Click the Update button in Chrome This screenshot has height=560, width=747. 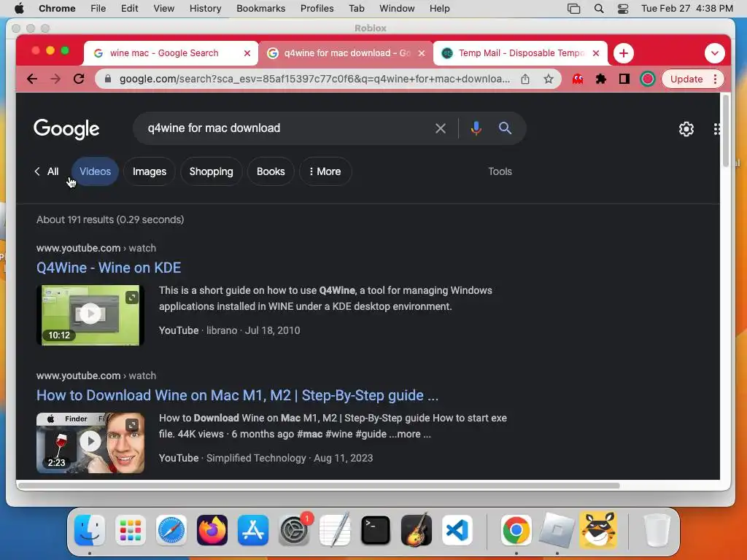(686, 79)
